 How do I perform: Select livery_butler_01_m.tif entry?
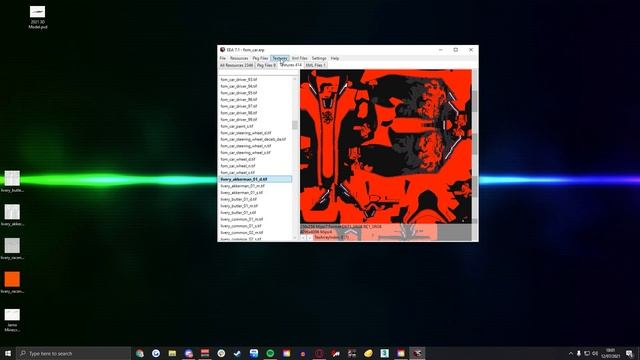(x=255, y=206)
